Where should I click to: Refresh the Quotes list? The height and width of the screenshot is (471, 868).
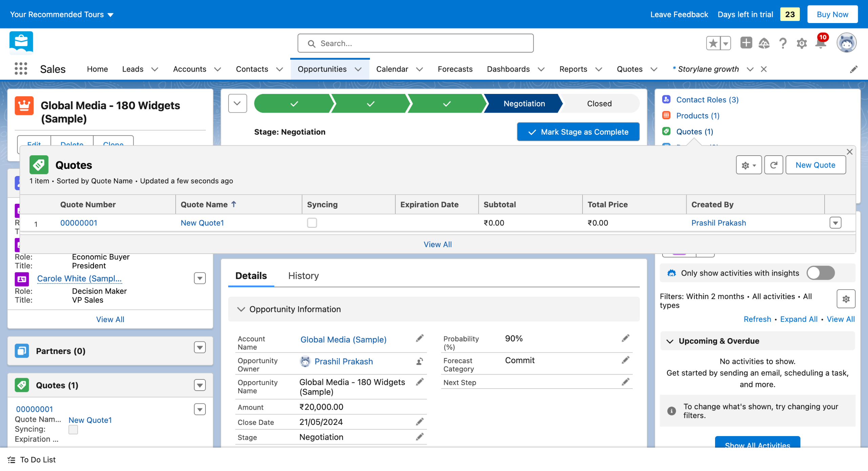[x=773, y=165]
